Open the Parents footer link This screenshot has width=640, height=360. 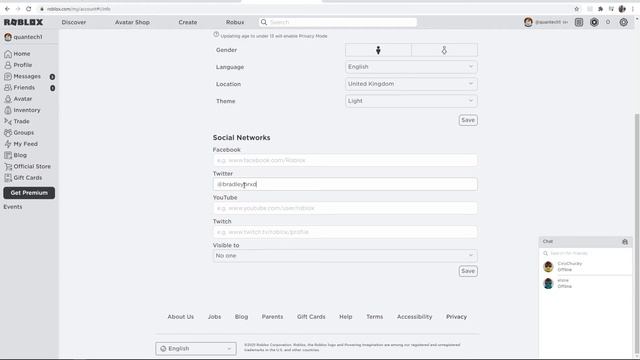pyautogui.click(x=272, y=317)
